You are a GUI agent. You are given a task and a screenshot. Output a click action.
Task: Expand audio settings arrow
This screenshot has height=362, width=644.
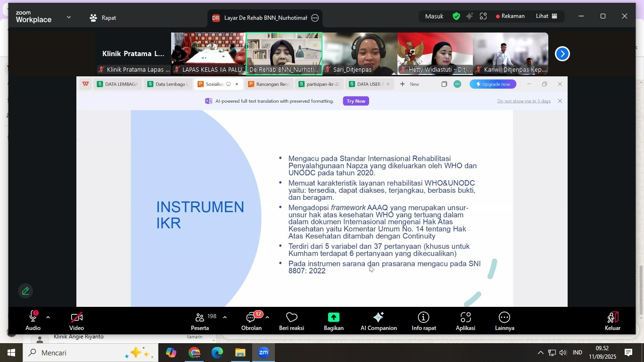click(48, 318)
